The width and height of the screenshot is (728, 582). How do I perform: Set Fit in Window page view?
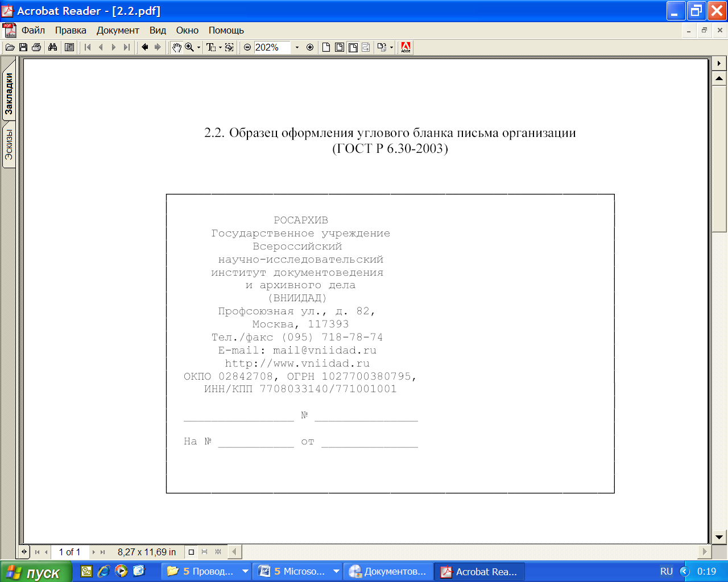(x=340, y=47)
